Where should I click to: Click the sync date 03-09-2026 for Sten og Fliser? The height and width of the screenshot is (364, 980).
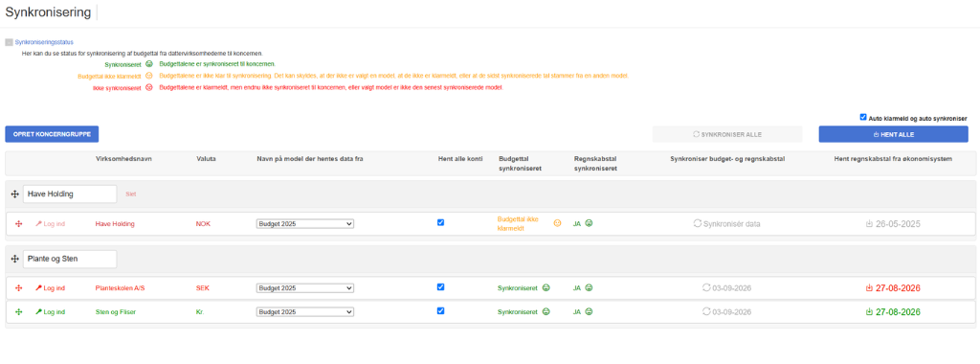pos(727,312)
